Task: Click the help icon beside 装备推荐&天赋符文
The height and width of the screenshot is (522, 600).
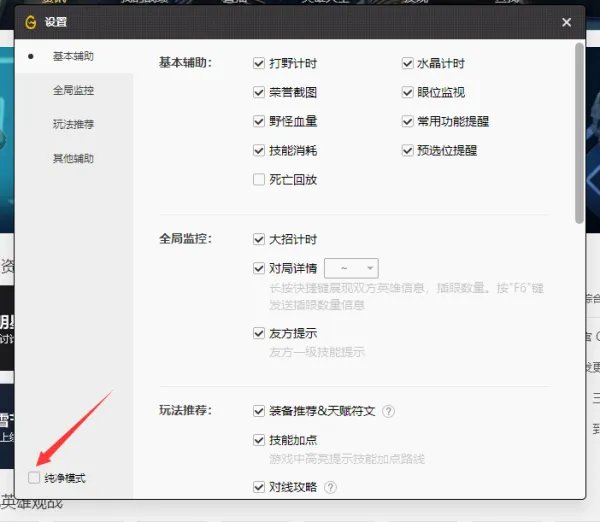Action: [388, 411]
